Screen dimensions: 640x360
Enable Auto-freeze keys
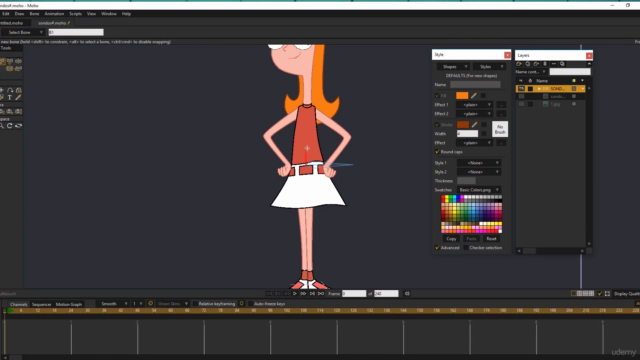[x=251, y=304]
